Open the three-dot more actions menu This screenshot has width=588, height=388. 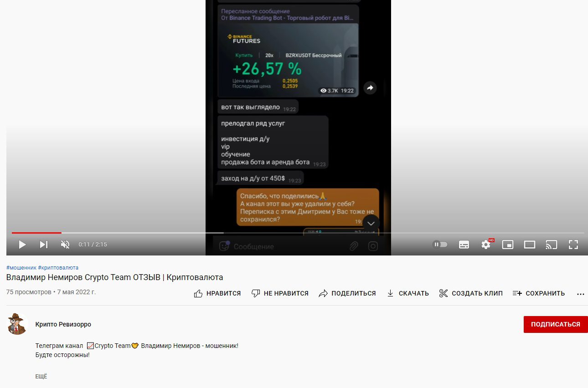[580, 294]
